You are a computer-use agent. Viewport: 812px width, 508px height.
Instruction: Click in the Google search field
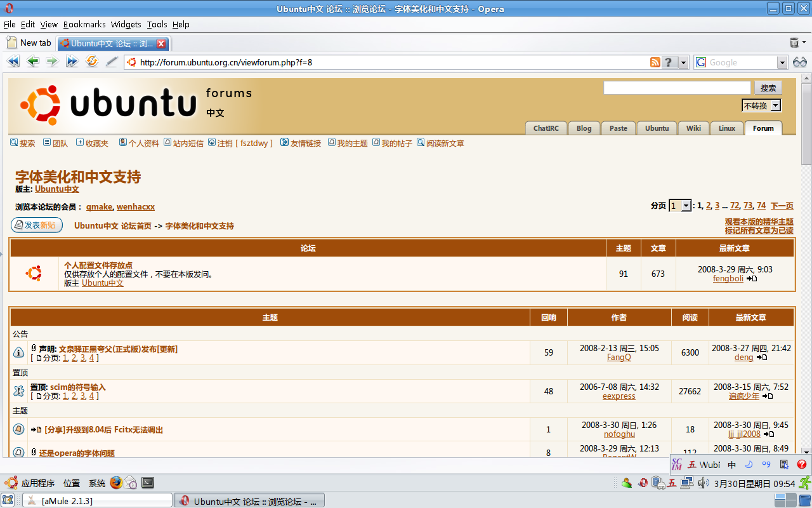[742, 62]
